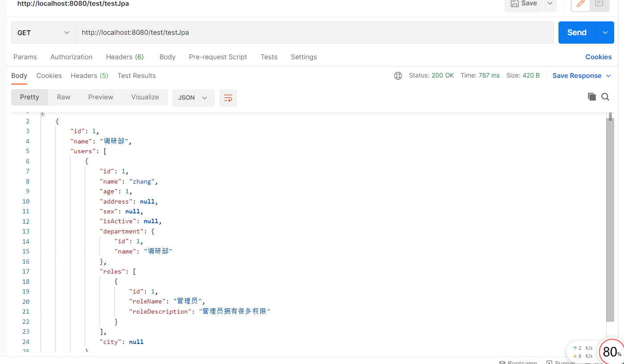Expand the Send button dropdown arrow

[605, 33]
